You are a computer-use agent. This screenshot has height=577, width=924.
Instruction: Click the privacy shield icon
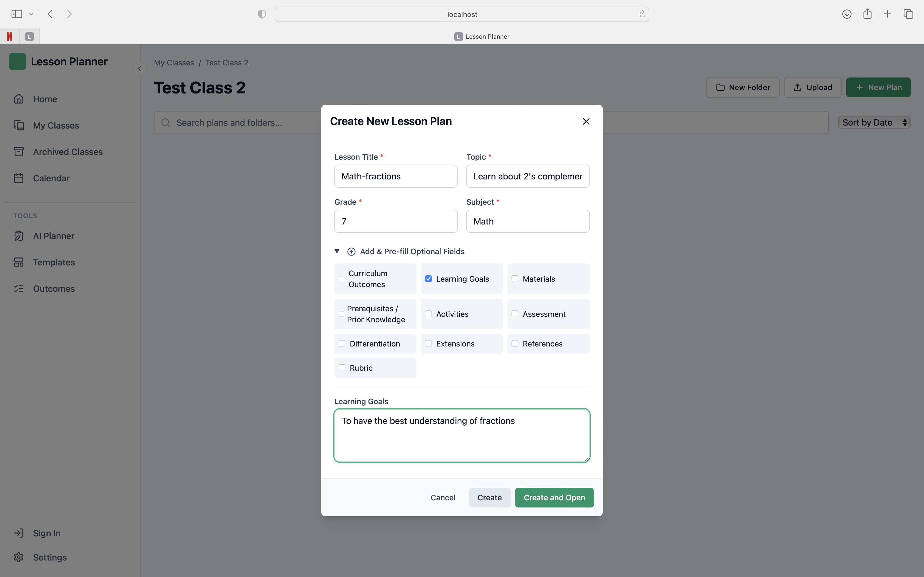[262, 14]
